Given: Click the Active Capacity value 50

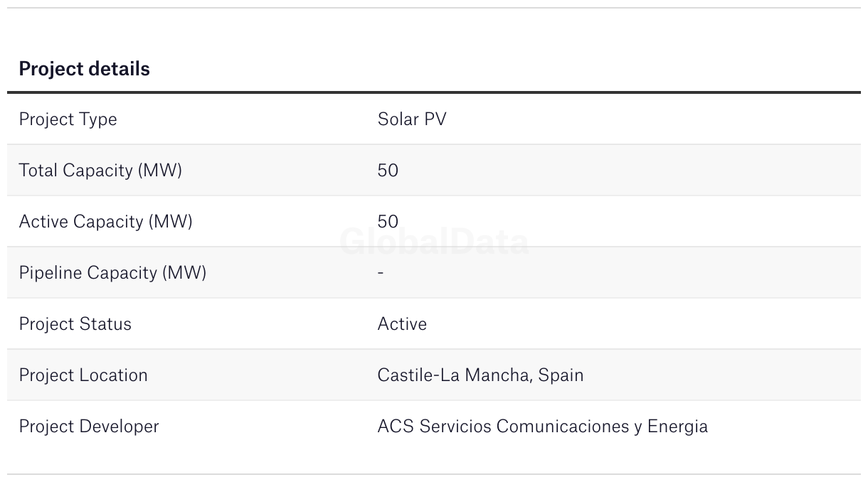Looking at the screenshot, I should [388, 222].
